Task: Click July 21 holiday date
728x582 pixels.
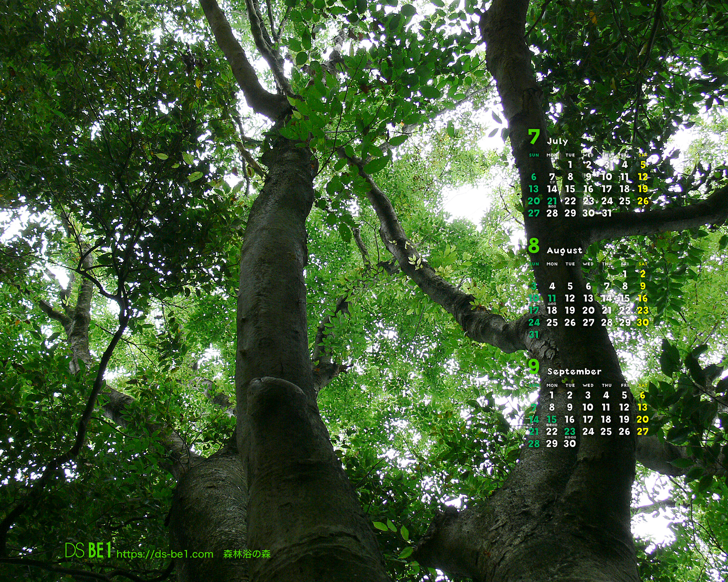Action: (x=552, y=201)
